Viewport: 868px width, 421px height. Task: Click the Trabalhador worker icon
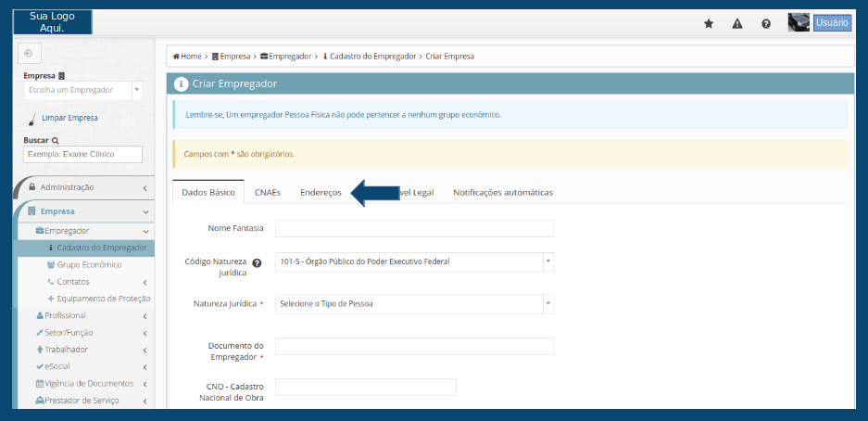[40, 350]
